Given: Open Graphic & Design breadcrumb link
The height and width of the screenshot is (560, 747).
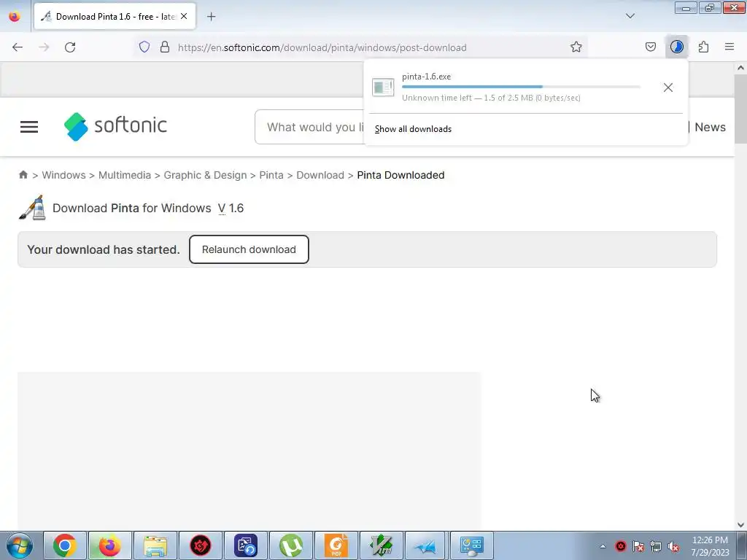Looking at the screenshot, I should pos(205,175).
